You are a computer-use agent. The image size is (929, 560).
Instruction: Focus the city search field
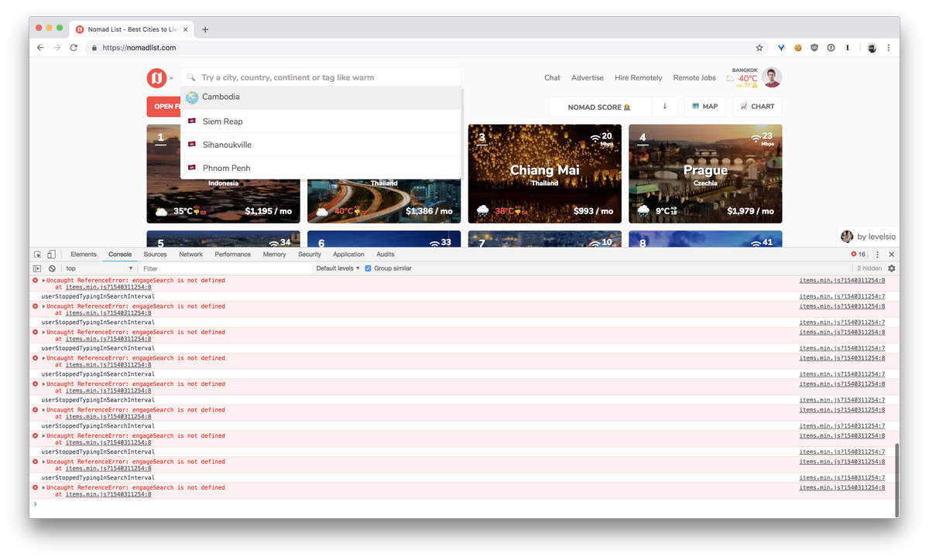321,77
